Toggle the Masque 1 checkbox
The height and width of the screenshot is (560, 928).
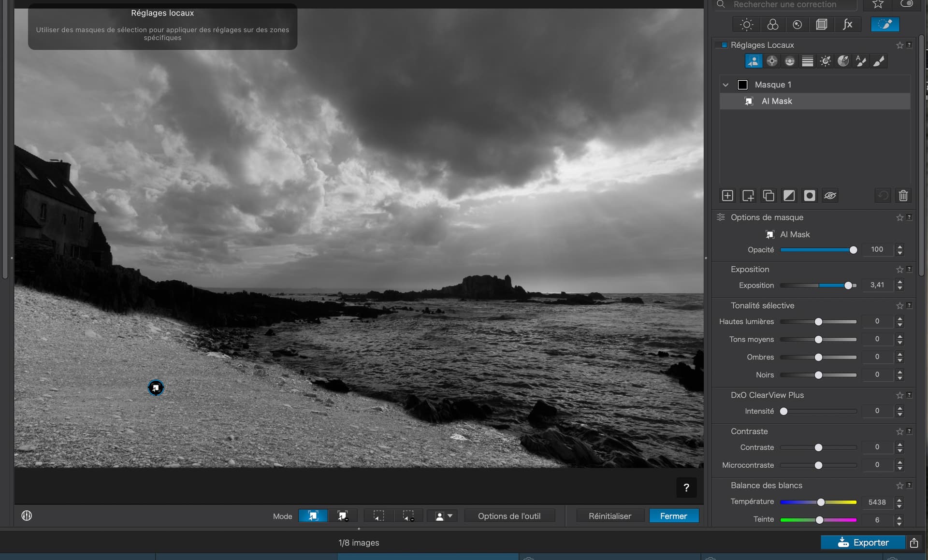(742, 85)
